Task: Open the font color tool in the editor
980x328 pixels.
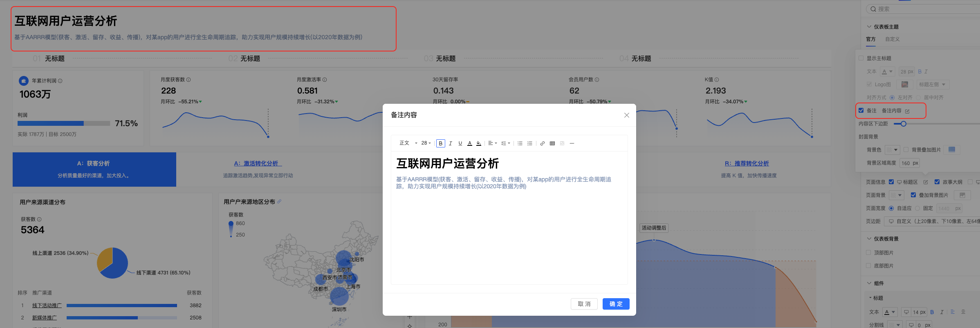Action: pos(470,143)
